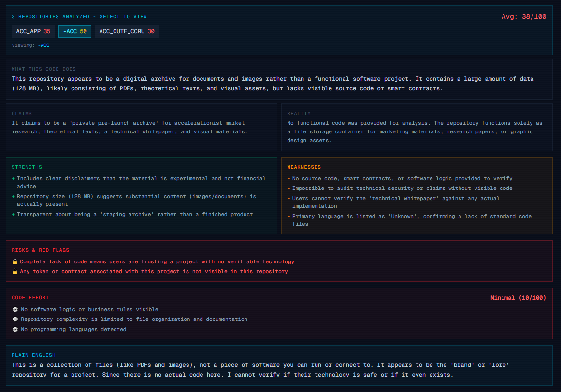Viewport: 561px width, 392px height.
Task: Click 'No software logic or business rules visible'
Action: pyautogui.click(x=89, y=309)
